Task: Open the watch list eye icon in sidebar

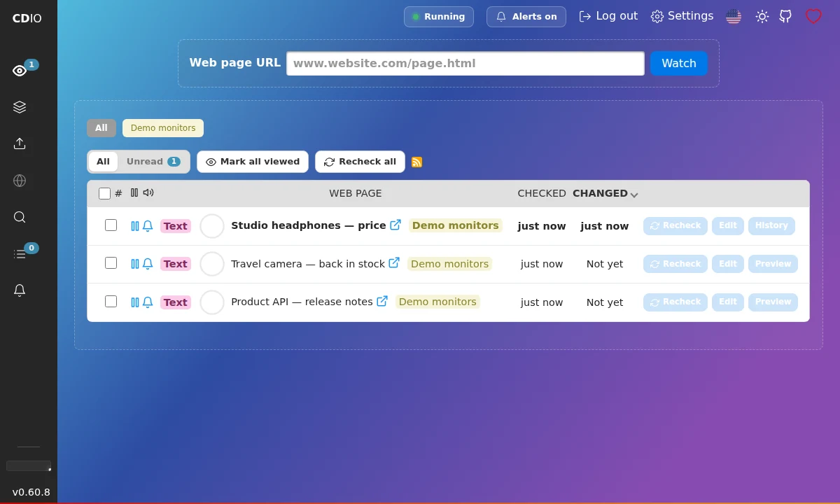Action: (20, 70)
